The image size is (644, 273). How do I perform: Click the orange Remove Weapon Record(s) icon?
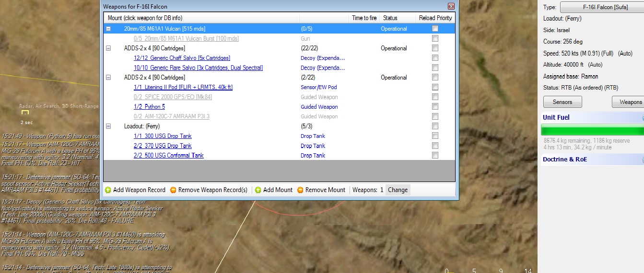point(173,190)
